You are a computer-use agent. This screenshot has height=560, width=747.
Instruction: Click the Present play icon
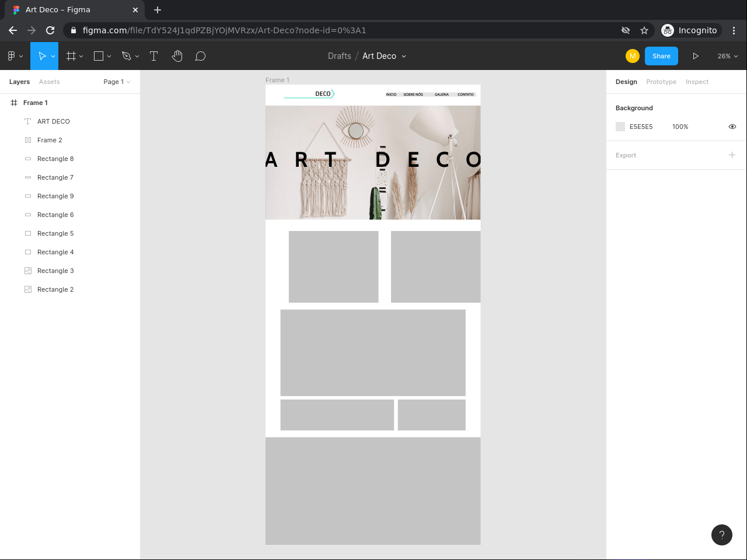(696, 56)
